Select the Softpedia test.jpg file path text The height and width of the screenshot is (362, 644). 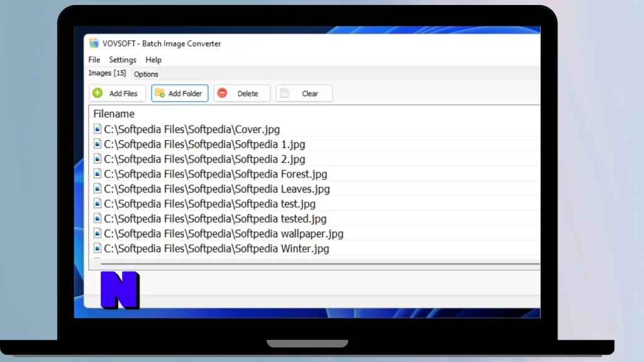(x=210, y=204)
